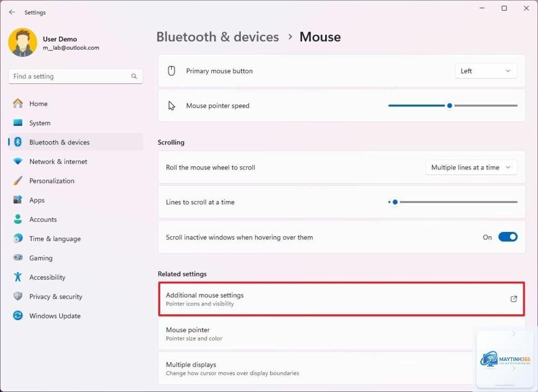Maximize the Settings window
The height and width of the screenshot is (392, 538).
504,8
